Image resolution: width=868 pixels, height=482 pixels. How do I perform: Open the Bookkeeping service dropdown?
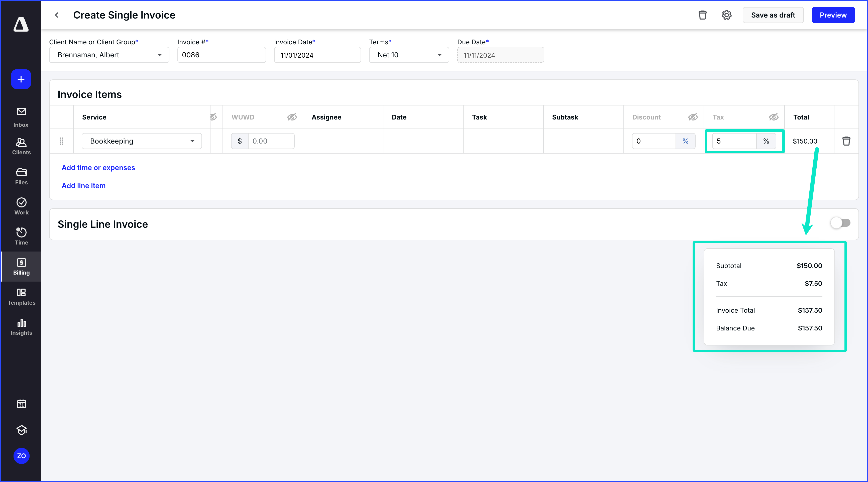click(192, 141)
